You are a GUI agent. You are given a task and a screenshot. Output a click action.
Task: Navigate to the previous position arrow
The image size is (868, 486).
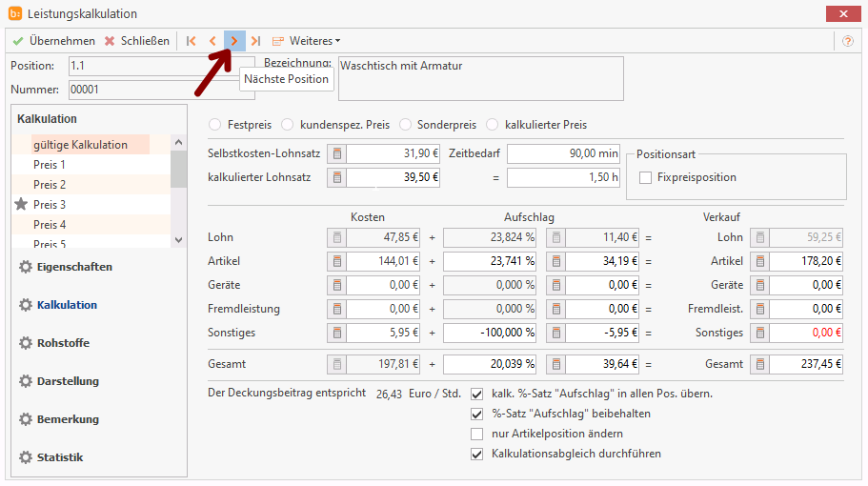212,41
